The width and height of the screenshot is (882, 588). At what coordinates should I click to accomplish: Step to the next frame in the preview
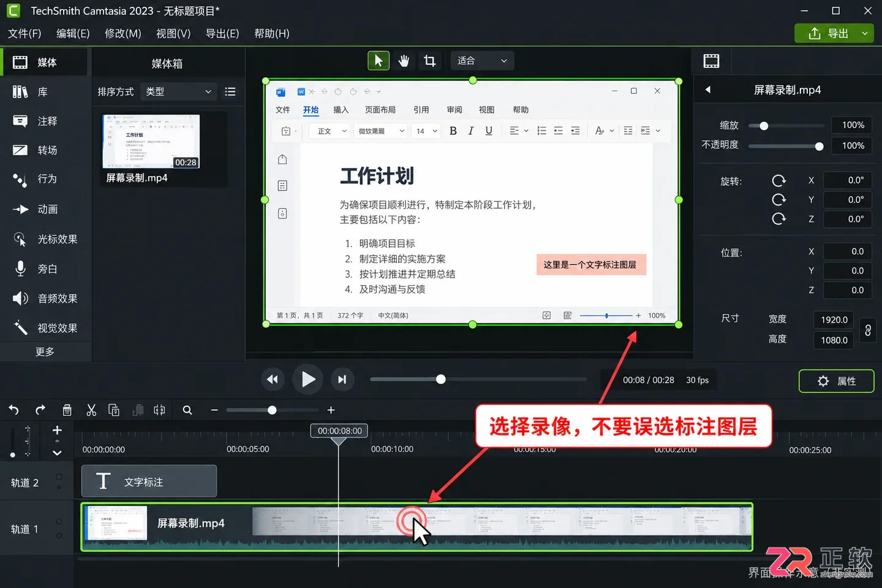(x=342, y=380)
